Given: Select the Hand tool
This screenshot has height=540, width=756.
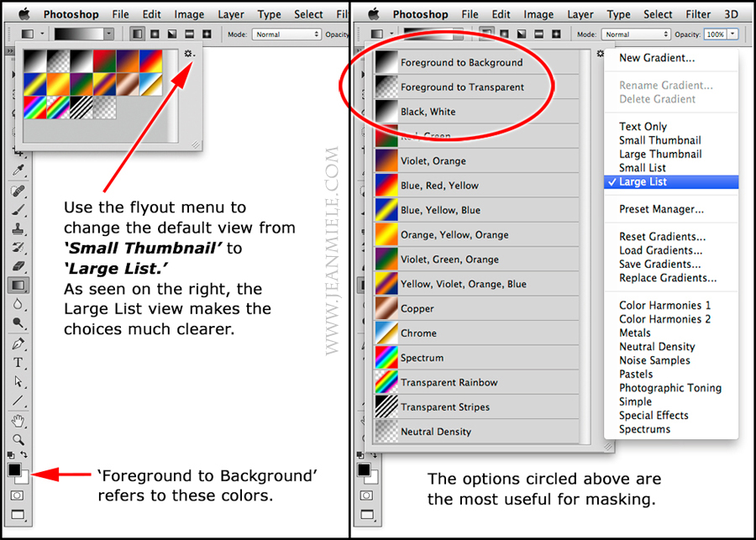Looking at the screenshot, I should coord(19,420).
